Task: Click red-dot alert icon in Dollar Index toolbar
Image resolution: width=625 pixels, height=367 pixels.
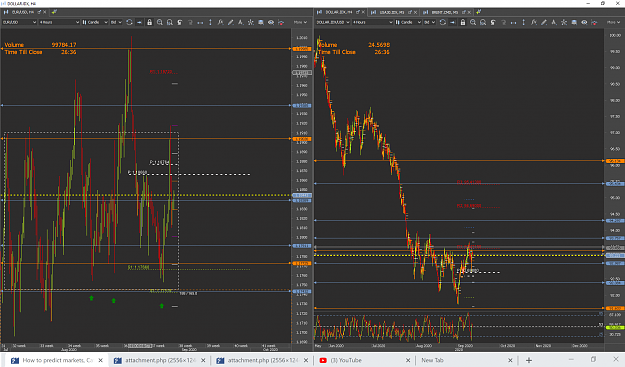Action: coord(594,22)
